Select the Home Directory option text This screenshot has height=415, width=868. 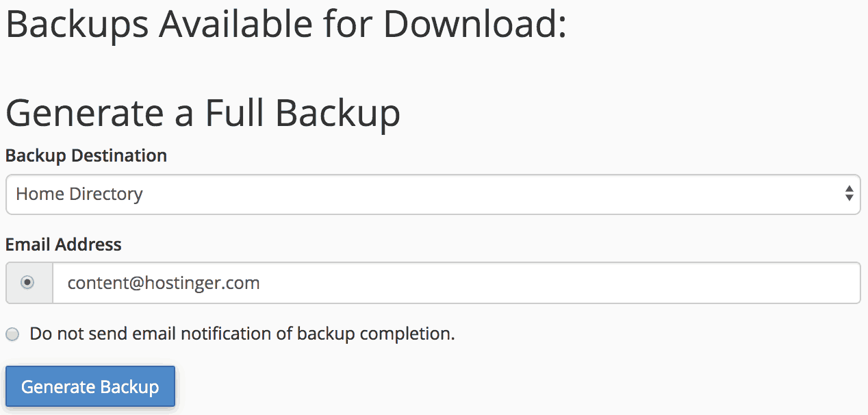[x=79, y=194]
